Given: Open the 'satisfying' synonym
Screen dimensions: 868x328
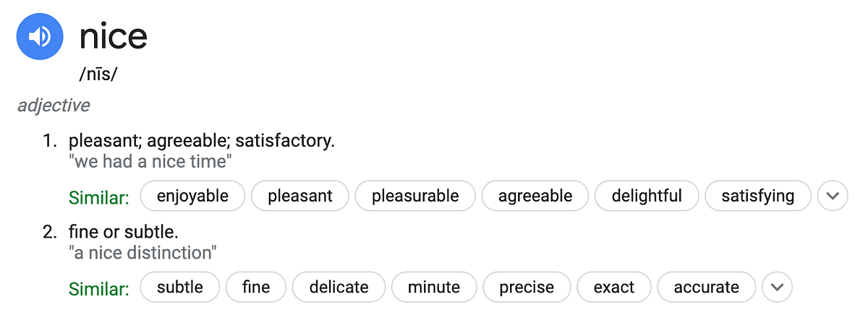Looking at the screenshot, I should [758, 196].
